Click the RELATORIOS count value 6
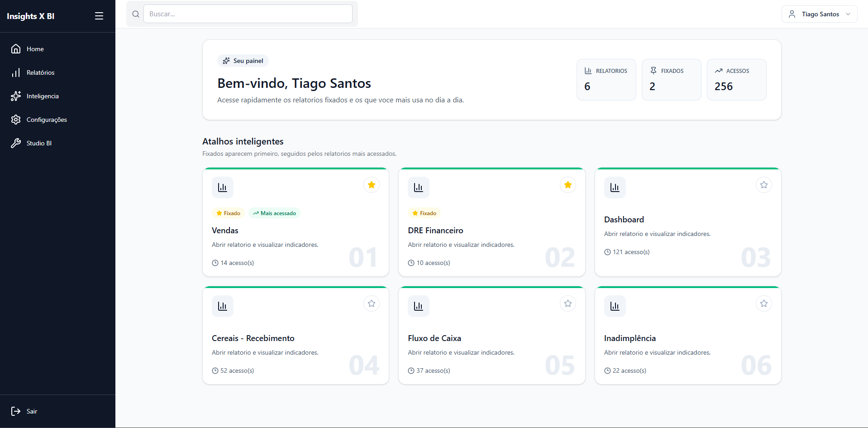Viewport: 868px width, 428px height. pyautogui.click(x=587, y=87)
